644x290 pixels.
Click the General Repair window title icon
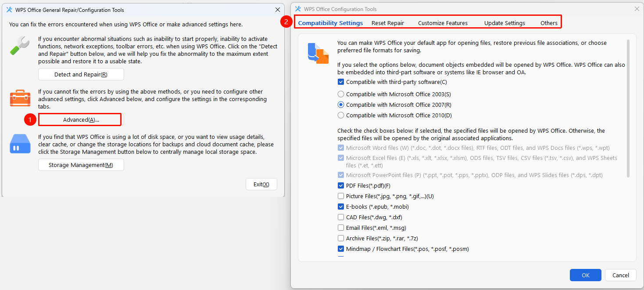pyautogui.click(x=9, y=10)
